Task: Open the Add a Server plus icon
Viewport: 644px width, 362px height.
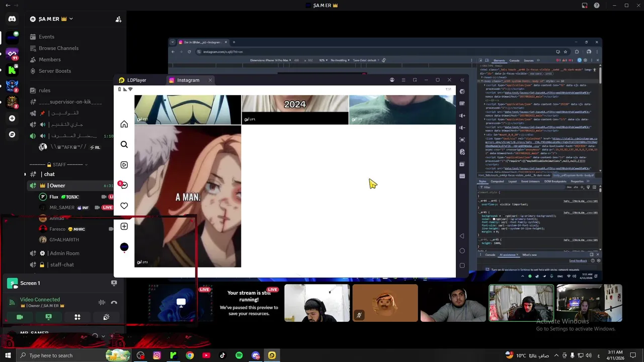Action: click(12, 118)
